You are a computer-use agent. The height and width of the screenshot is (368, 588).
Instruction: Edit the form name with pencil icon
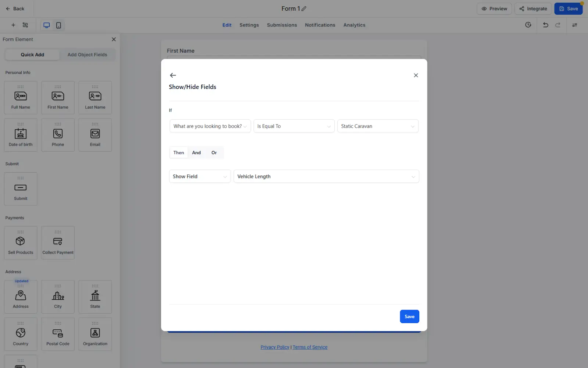[x=304, y=8]
